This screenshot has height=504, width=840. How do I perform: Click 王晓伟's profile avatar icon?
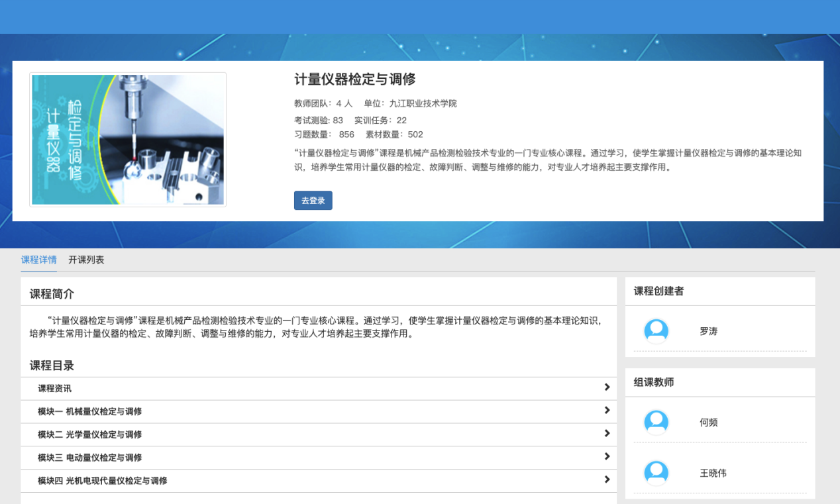point(656,473)
